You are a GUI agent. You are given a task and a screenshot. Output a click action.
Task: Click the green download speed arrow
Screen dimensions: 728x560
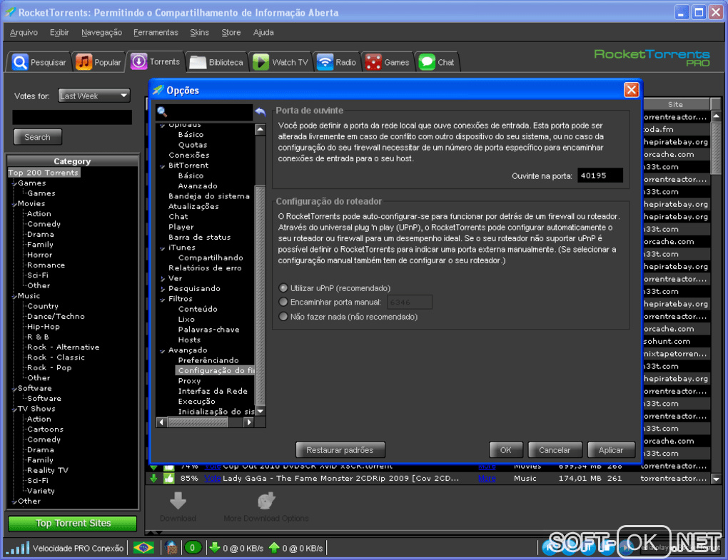click(215, 547)
